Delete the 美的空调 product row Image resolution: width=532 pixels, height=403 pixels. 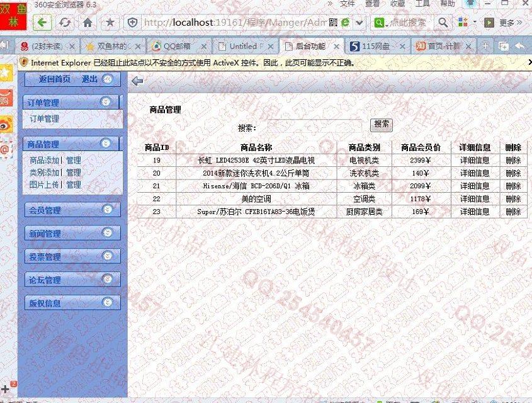point(513,199)
